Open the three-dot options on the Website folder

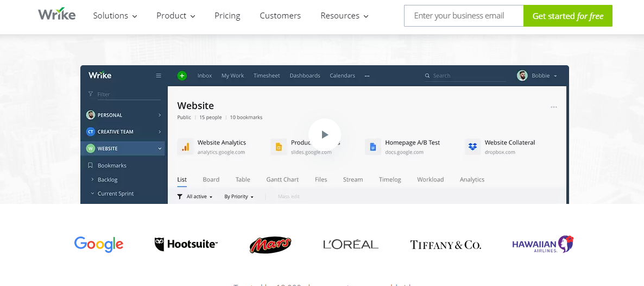(554, 108)
